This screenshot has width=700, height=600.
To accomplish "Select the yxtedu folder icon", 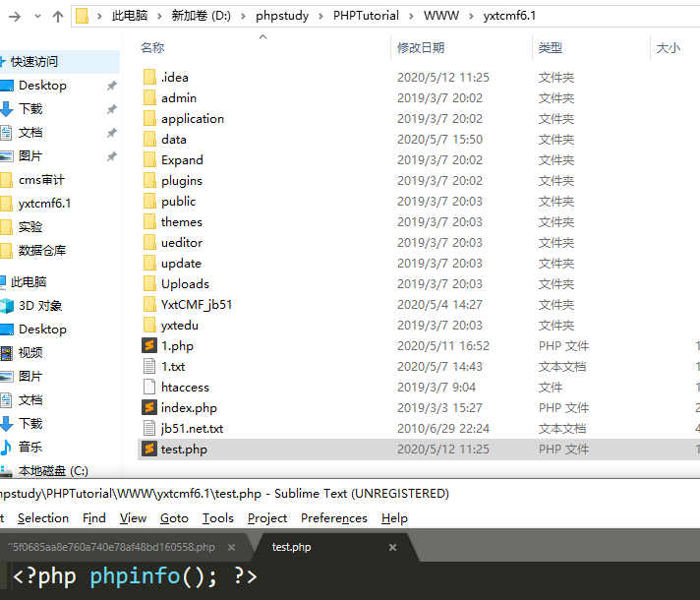I will point(150,325).
